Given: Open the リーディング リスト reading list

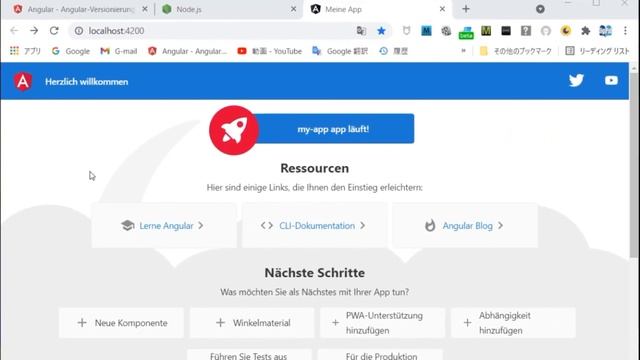Looking at the screenshot, I should (598, 51).
